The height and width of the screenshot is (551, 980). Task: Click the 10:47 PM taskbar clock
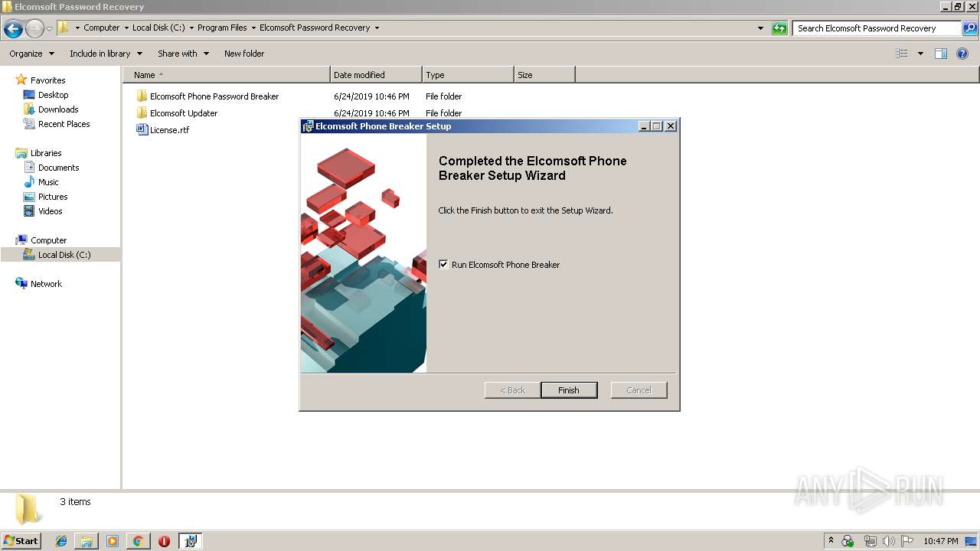click(940, 541)
